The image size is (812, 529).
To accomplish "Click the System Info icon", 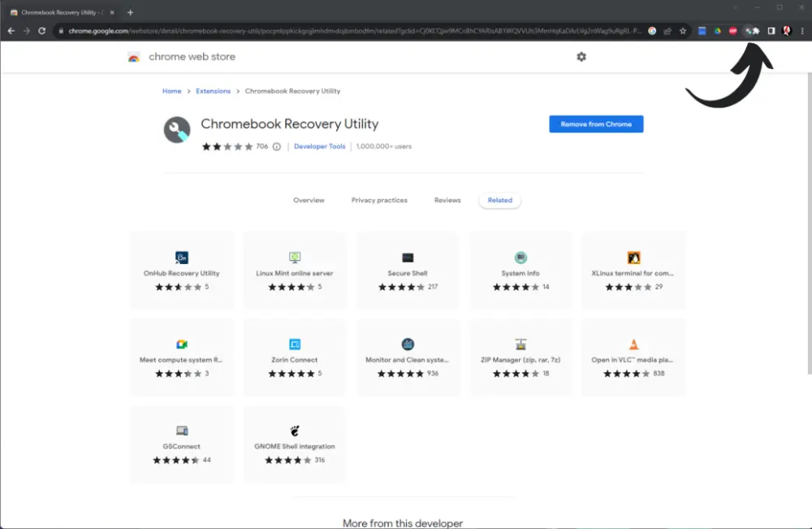I will point(520,258).
